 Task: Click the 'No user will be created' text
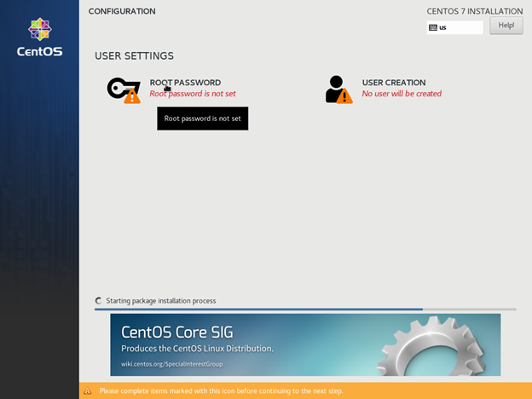tap(402, 94)
